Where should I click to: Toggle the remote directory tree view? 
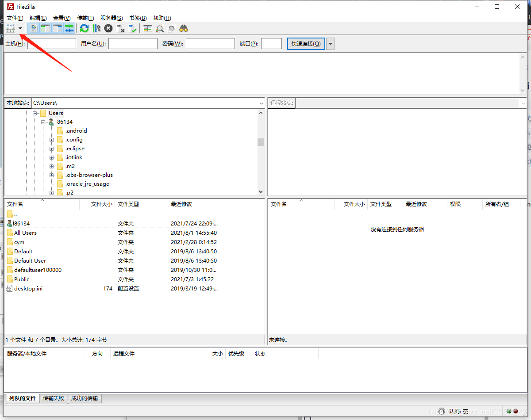coord(57,28)
